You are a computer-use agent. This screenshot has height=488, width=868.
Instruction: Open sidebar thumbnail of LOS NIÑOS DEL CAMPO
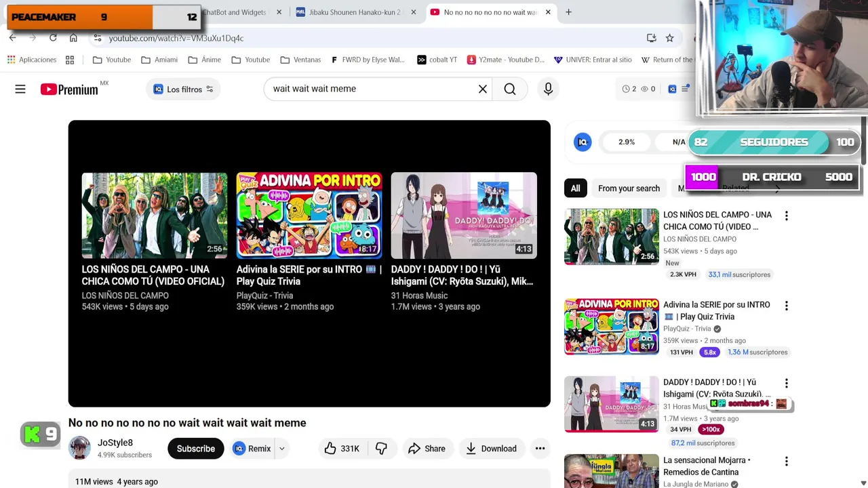(x=611, y=237)
